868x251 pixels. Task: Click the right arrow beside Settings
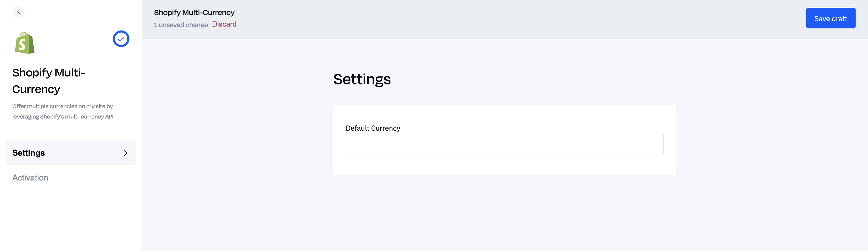123,153
